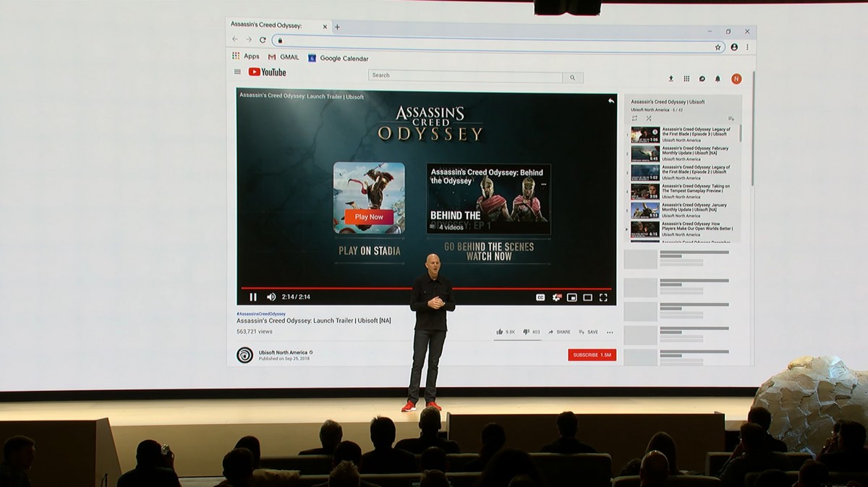Open the YouTube apps grid icon
This screenshot has height=487, width=868.
(x=686, y=79)
